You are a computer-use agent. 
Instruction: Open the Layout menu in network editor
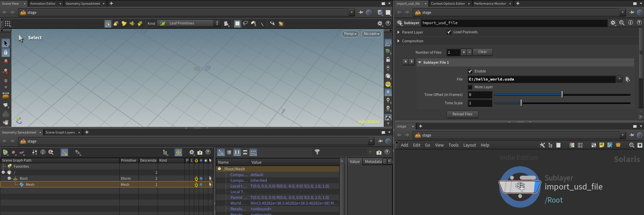tap(469, 145)
